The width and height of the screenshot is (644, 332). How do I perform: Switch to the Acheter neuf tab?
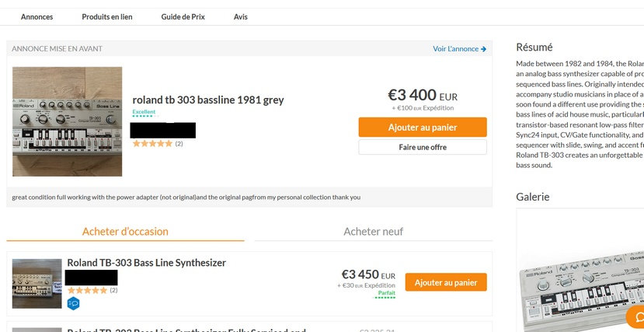[373, 231]
